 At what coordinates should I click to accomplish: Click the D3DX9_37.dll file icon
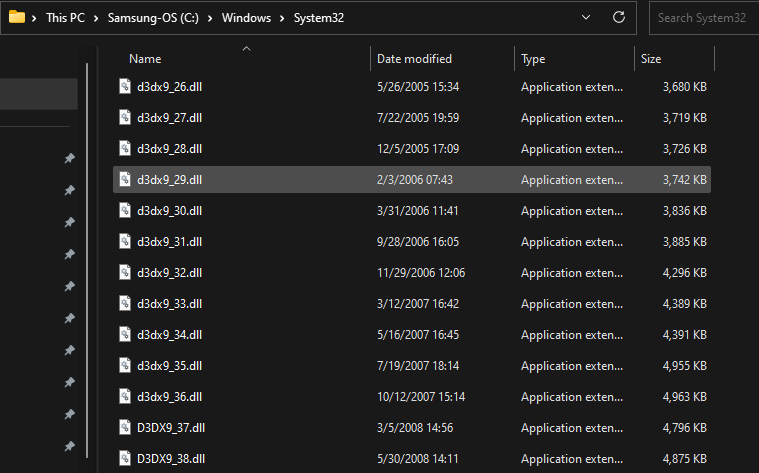pyautogui.click(x=125, y=428)
